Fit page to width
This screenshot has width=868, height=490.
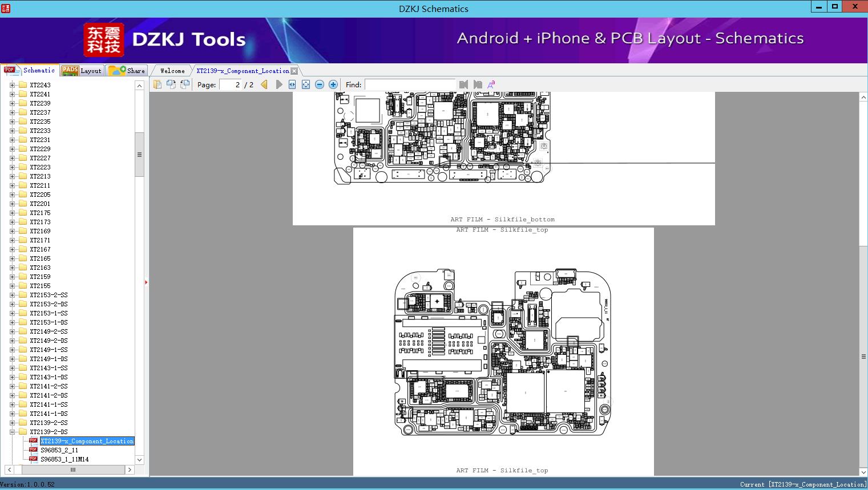tap(292, 84)
